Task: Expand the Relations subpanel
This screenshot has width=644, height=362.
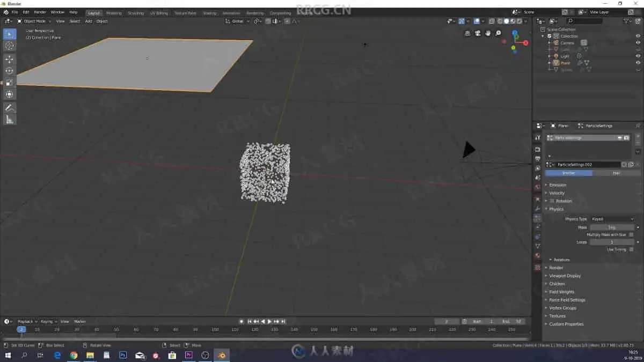Action: (561, 260)
